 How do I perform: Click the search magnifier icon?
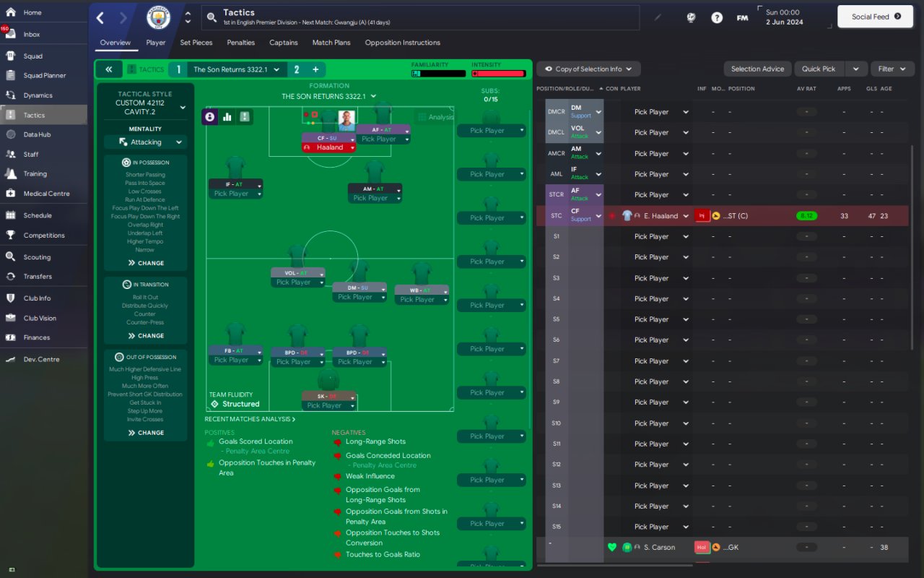click(x=211, y=18)
